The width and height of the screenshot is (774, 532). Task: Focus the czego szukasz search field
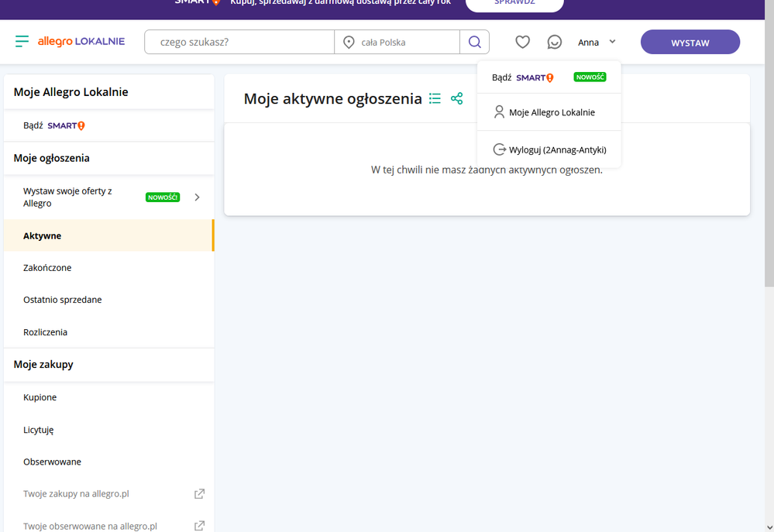(x=239, y=42)
